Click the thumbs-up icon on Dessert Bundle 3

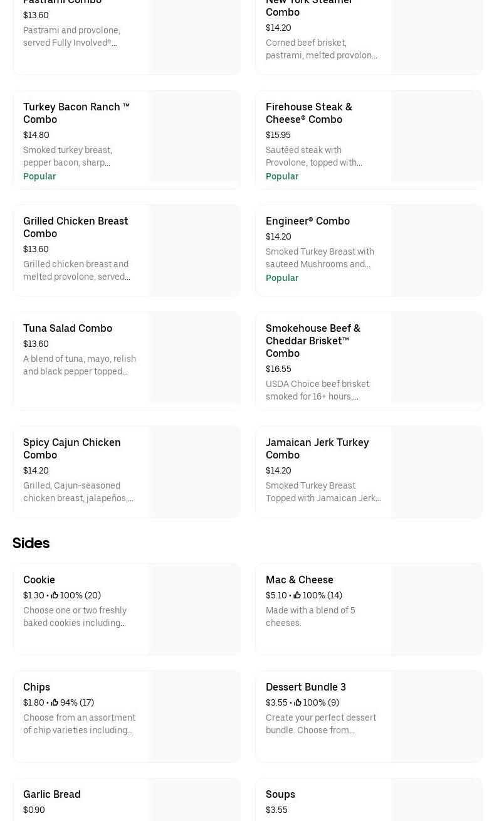[297, 702]
